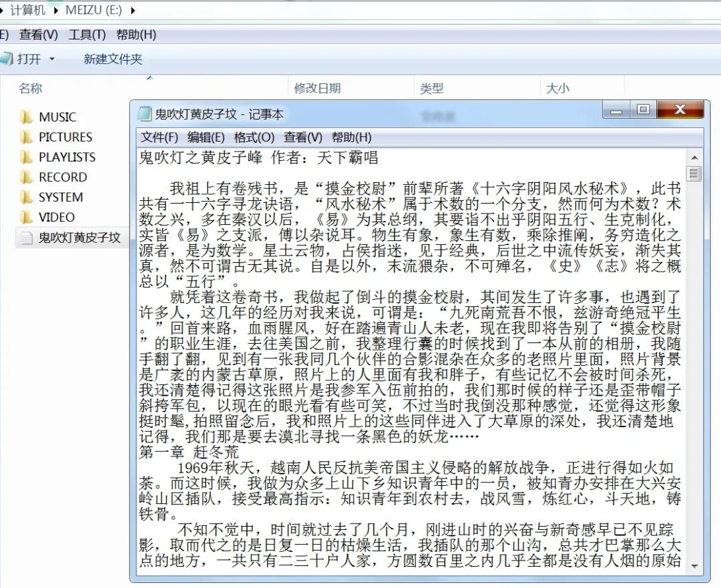Click the heading line 鬼吹灯之黄皮子峰 in Notepad
721x588 pixels.
(x=200, y=158)
